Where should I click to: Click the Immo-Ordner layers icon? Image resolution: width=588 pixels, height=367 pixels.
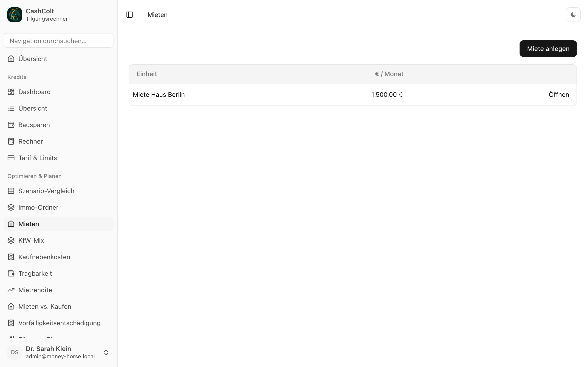(x=11, y=207)
